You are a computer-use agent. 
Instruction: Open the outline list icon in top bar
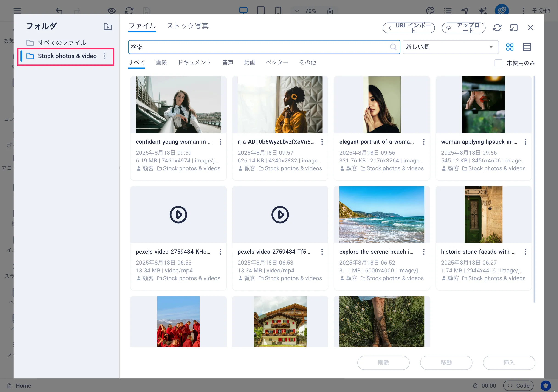click(447, 11)
